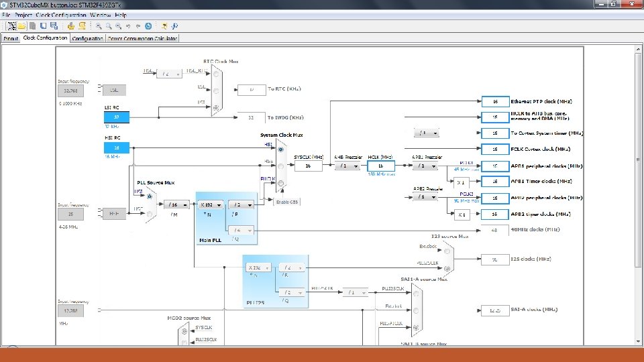Open the Power Consumption Calculator tab
Screen dimensions: 644x362
142,39
